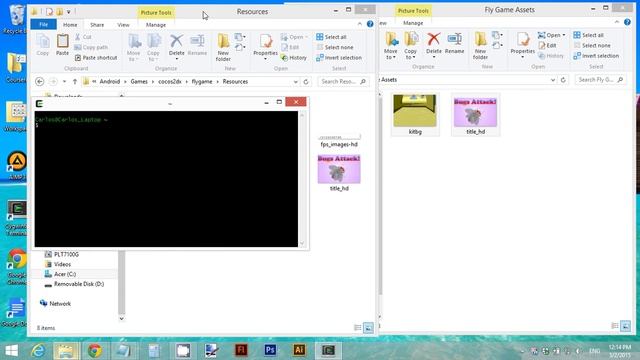Click History in the Resources window ribbon
The height and width of the screenshot is (360, 640).
294,58
